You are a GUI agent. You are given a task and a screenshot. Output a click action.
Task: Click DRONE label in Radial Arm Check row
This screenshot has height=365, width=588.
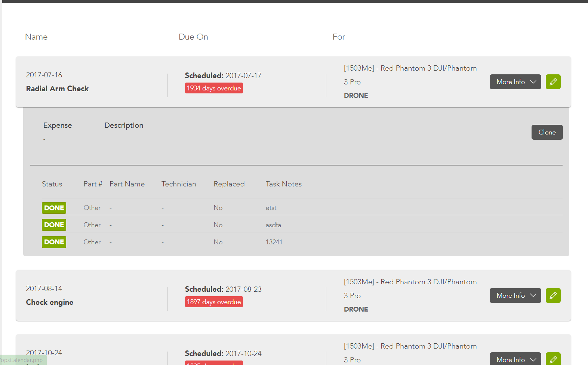pyautogui.click(x=356, y=96)
